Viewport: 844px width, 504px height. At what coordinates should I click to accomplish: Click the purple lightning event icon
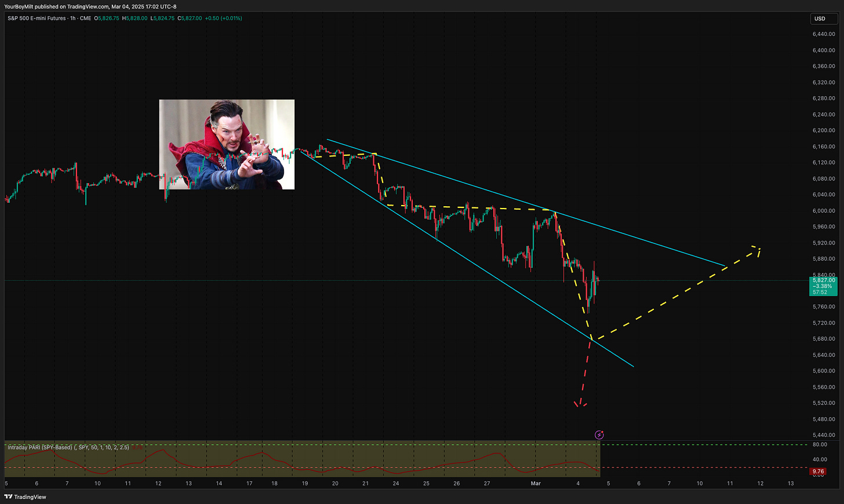[599, 435]
